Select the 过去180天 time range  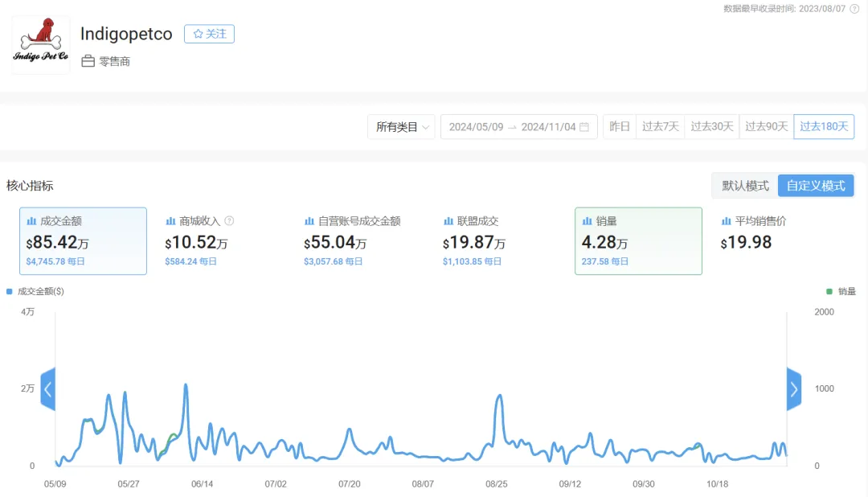823,127
